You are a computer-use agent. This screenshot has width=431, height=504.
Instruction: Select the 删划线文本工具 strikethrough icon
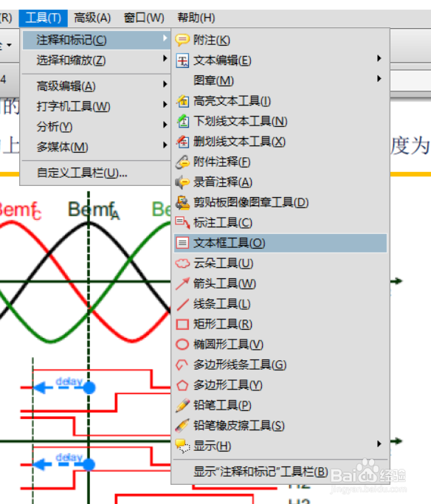(182, 142)
